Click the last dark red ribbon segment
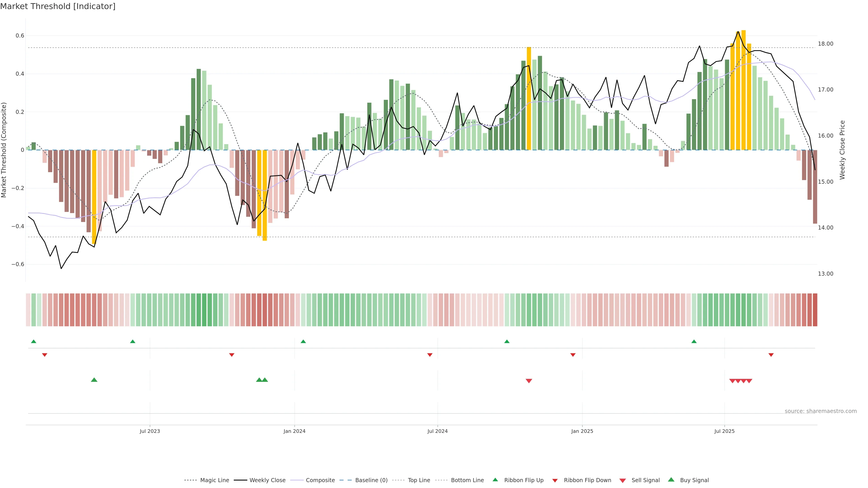Viewport: 868px width, 488px height. pyautogui.click(x=815, y=310)
